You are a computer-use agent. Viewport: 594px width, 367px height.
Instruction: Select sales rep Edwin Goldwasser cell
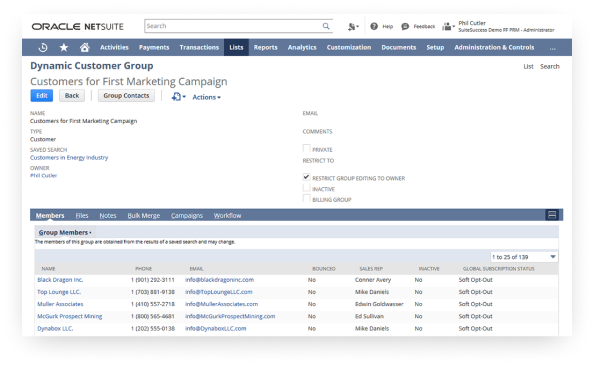(x=379, y=304)
